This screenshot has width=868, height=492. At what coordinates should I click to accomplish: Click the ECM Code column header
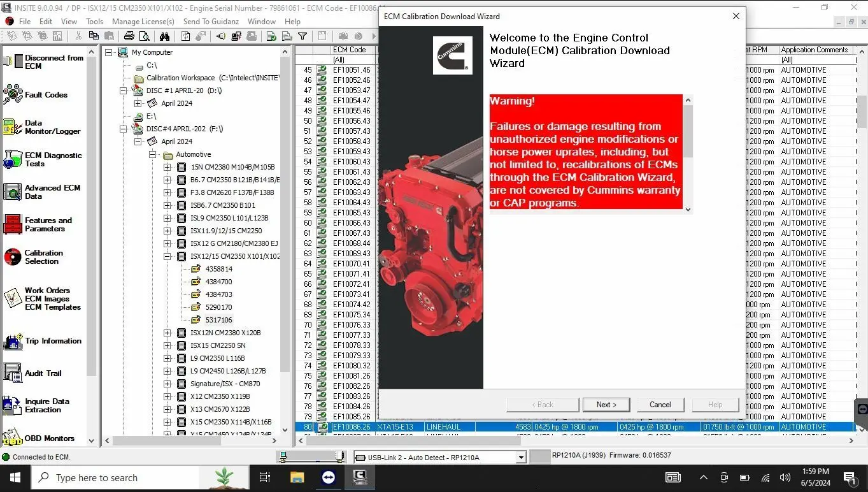(x=353, y=50)
